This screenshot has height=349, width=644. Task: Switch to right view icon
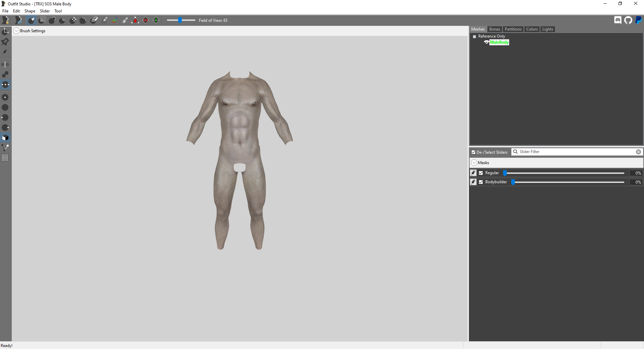5,128
